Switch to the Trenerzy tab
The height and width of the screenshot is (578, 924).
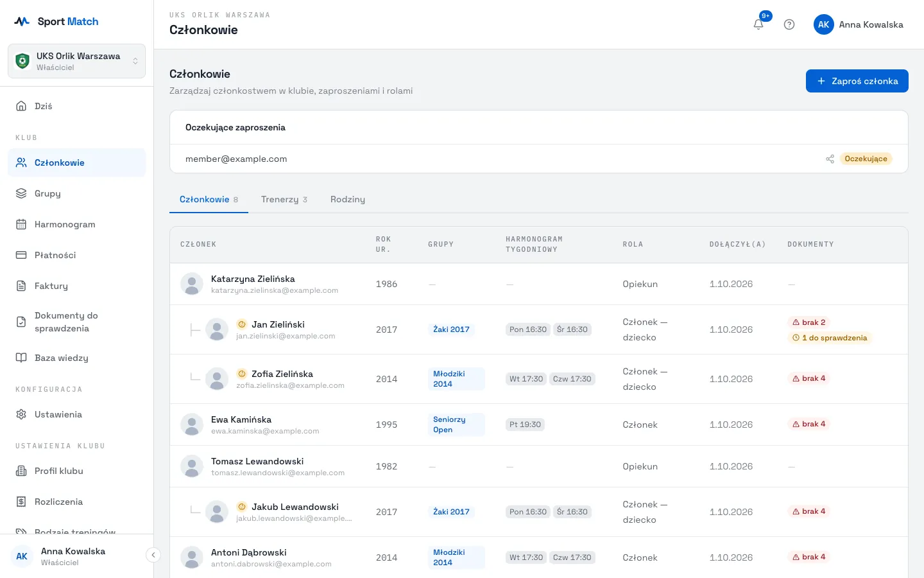coord(284,199)
